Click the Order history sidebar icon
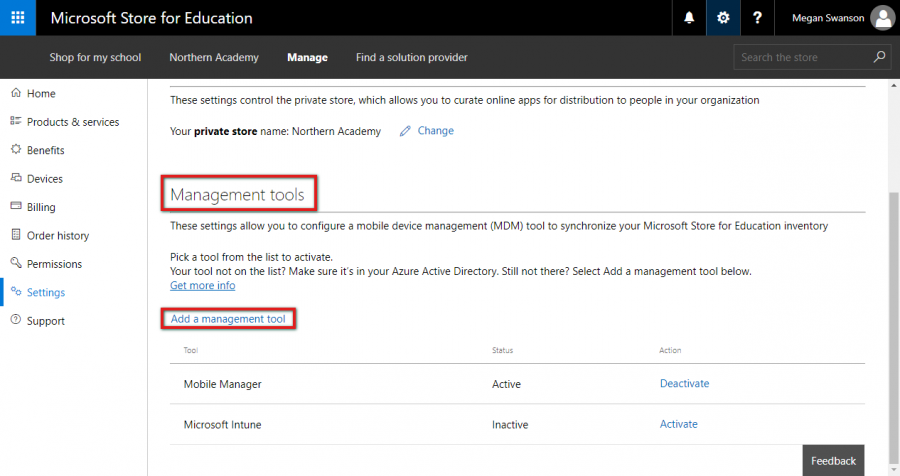 click(x=16, y=234)
